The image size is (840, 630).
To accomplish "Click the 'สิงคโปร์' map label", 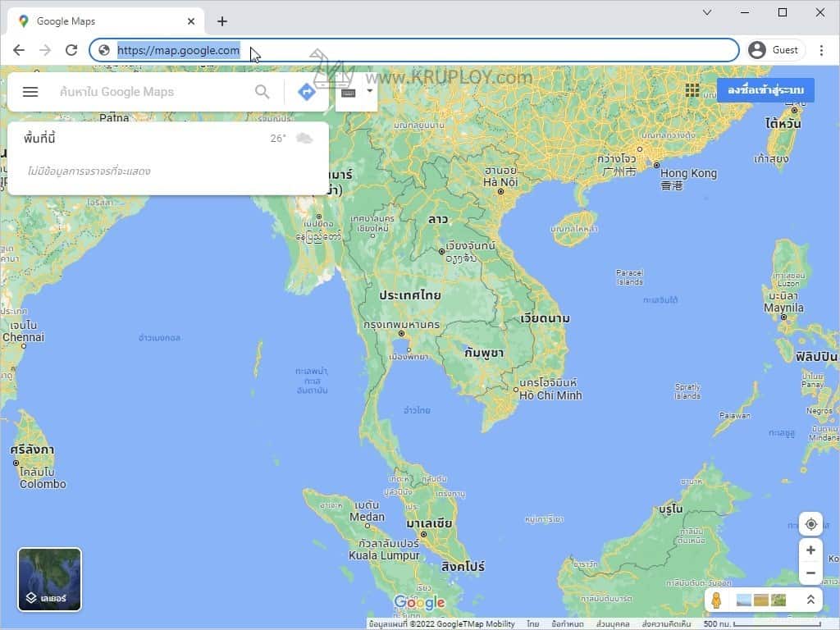I will point(463,567).
